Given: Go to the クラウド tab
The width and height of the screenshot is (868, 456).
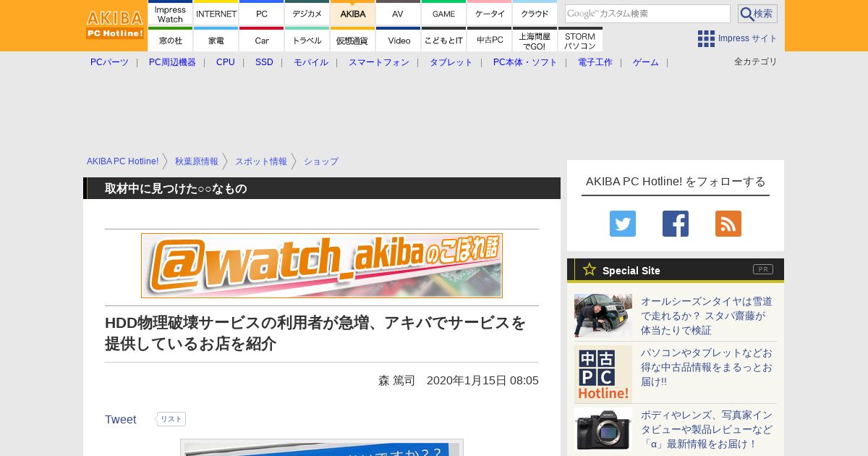Looking at the screenshot, I should click(x=535, y=12).
